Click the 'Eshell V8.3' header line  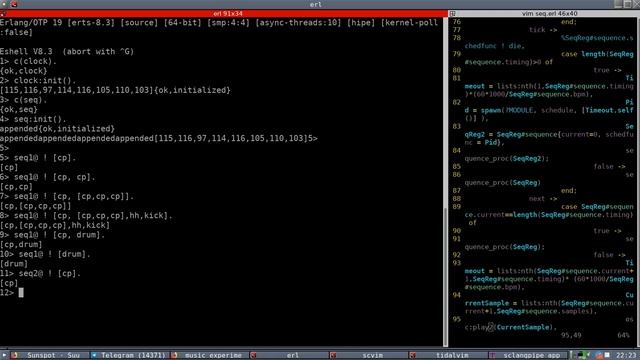coord(67,51)
